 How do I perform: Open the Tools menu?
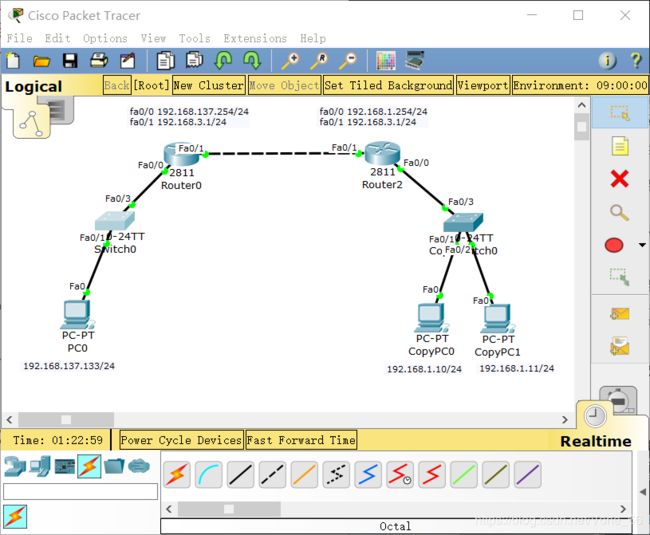(x=194, y=38)
